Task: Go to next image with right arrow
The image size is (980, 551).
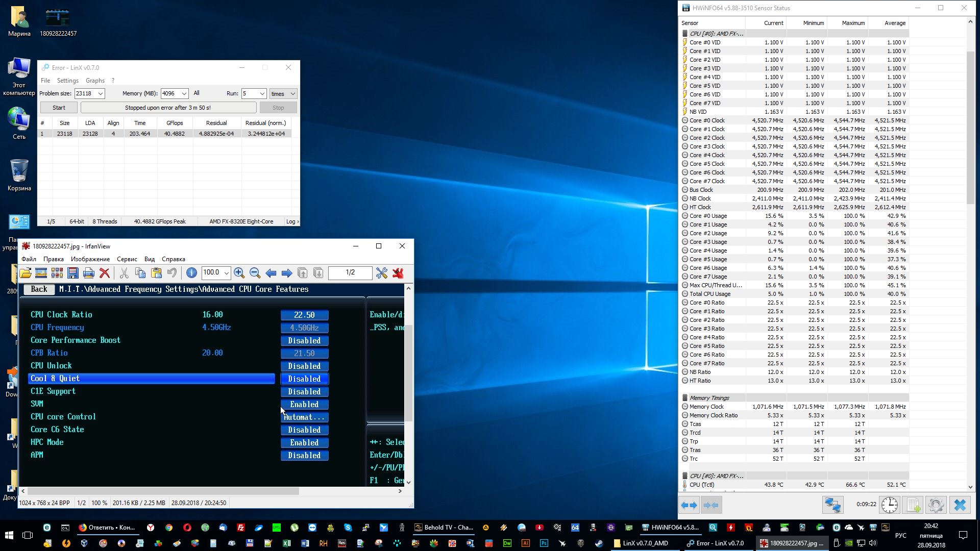Action: point(287,273)
